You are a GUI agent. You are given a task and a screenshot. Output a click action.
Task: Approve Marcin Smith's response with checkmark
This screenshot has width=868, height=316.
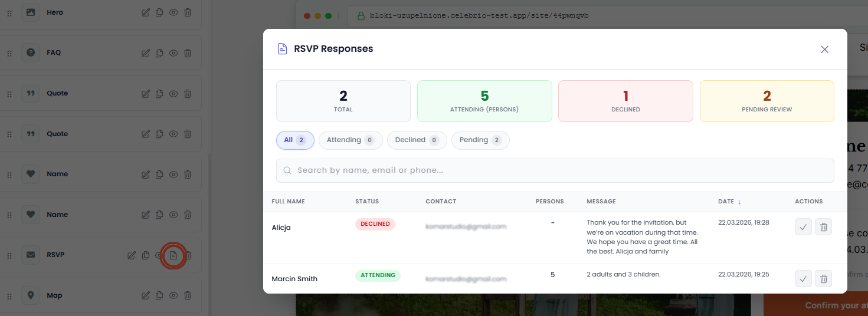coord(803,278)
